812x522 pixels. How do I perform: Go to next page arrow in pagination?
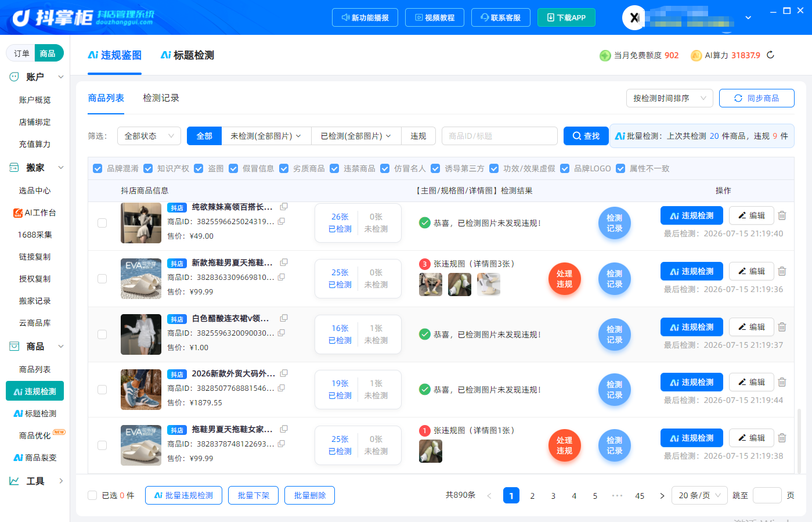662,496
